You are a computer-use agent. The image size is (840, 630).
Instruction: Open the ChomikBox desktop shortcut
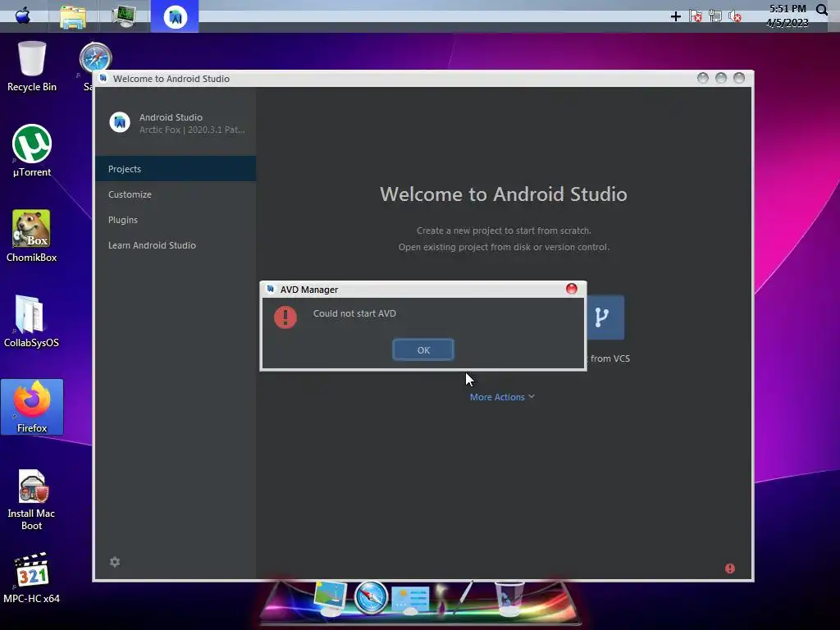(32, 235)
